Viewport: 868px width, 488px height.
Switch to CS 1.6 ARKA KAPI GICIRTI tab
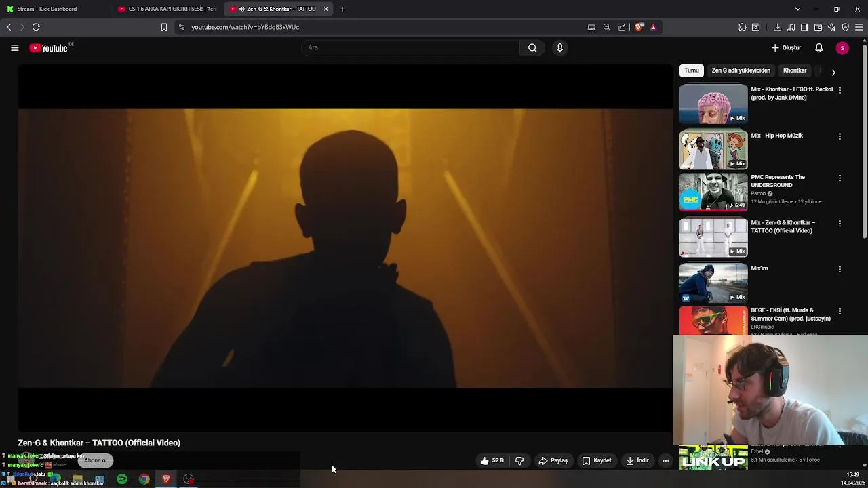[166, 9]
